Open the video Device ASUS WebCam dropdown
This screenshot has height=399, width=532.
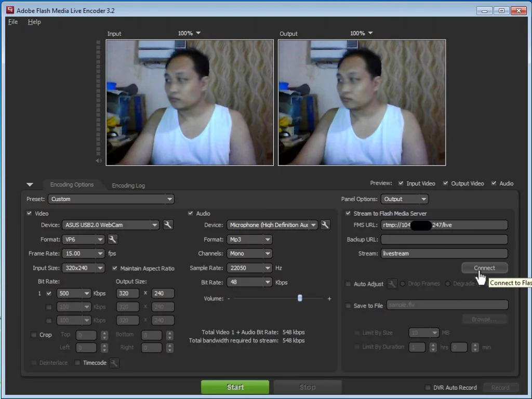click(x=111, y=225)
